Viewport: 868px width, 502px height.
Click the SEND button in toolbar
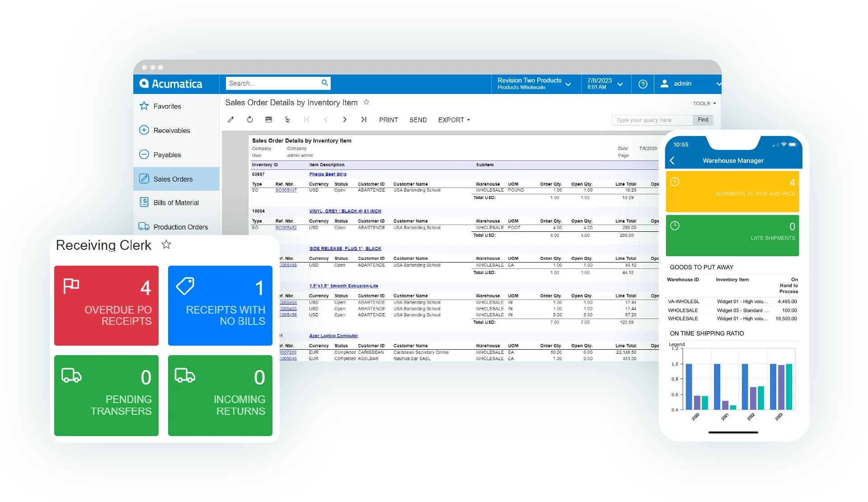coord(417,120)
